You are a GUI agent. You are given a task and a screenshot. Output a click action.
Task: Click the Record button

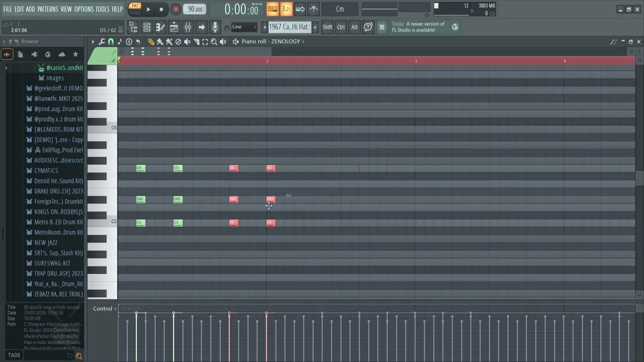point(175,9)
